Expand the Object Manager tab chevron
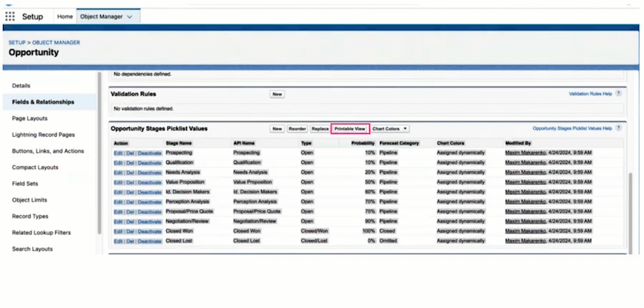The height and width of the screenshot is (308, 644). click(x=130, y=17)
